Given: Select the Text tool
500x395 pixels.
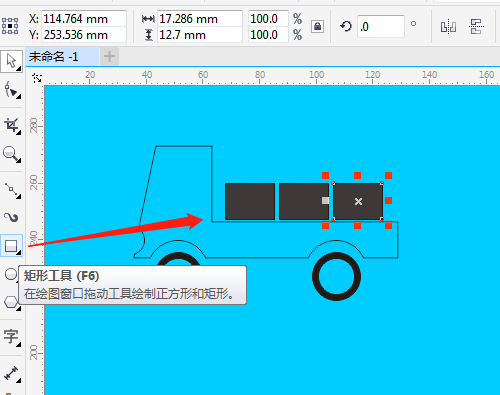Looking at the screenshot, I should pyautogui.click(x=11, y=337).
